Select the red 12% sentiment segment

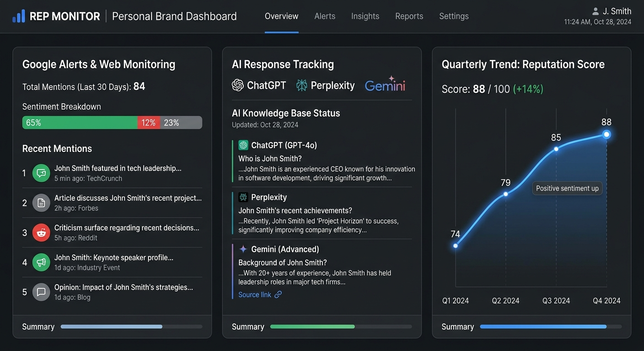tap(149, 122)
